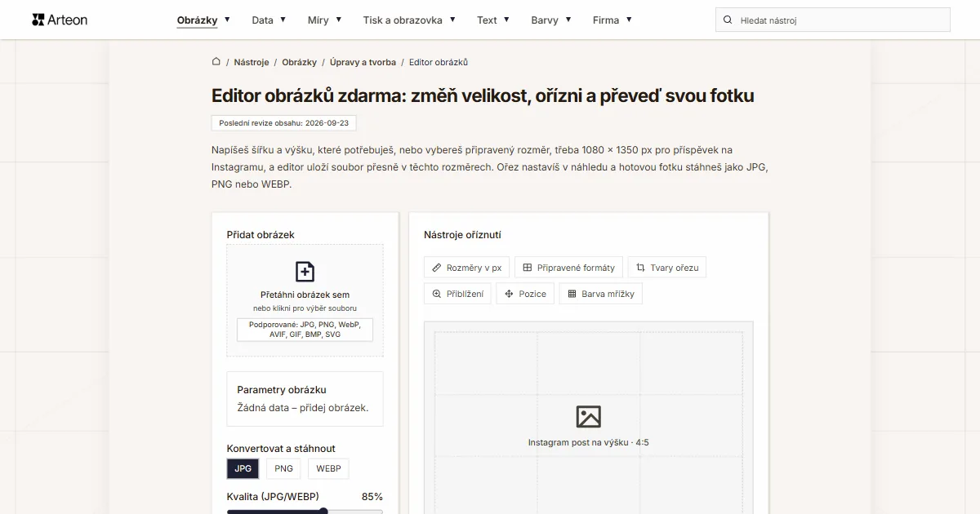Click the Přidat obrázek heading

261,235
